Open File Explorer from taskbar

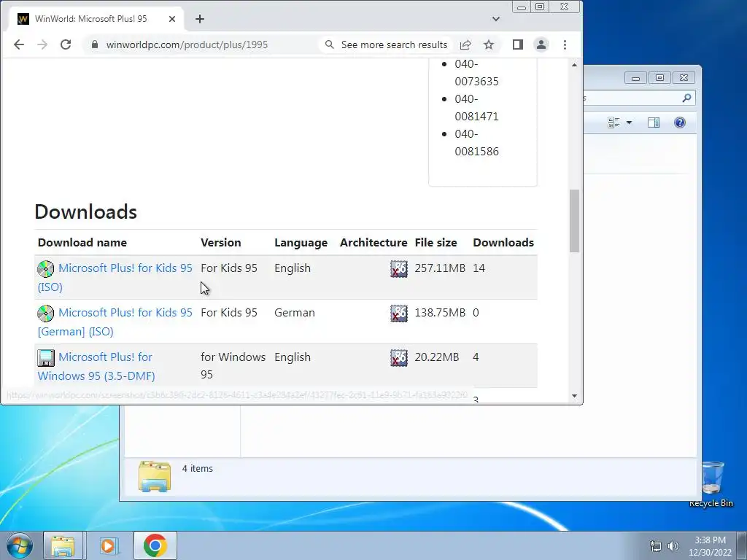coord(63,545)
